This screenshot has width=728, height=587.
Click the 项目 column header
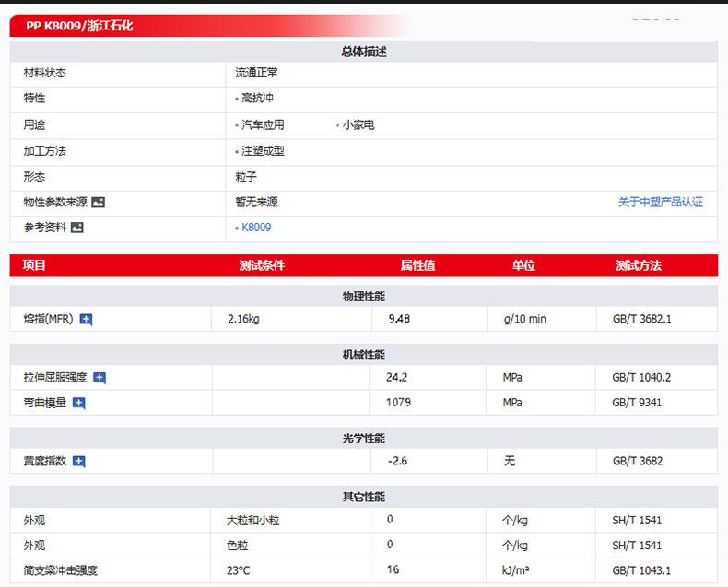[34, 265]
